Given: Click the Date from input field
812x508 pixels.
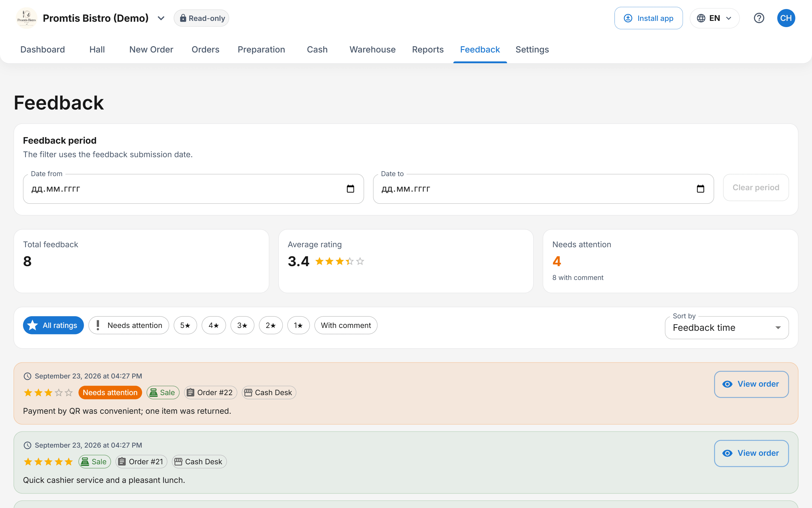Looking at the screenshot, I should [x=193, y=189].
